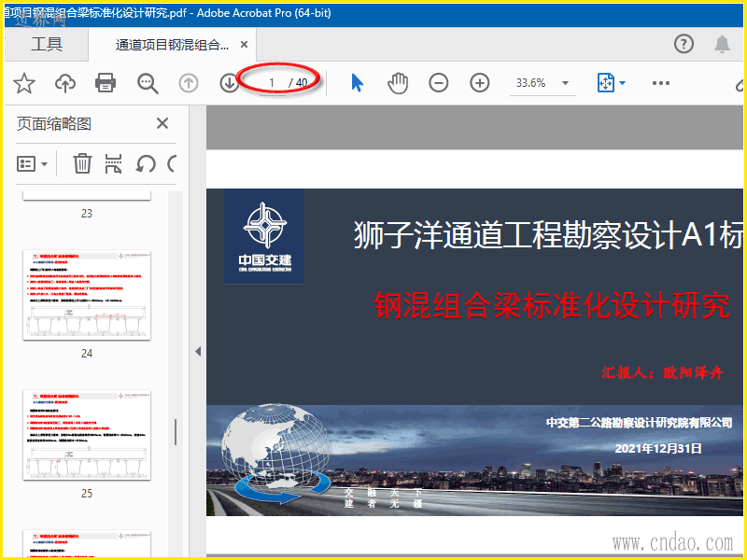747x560 pixels.
Task: Open the more tools ellipsis menu
Action: (x=661, y=83)
